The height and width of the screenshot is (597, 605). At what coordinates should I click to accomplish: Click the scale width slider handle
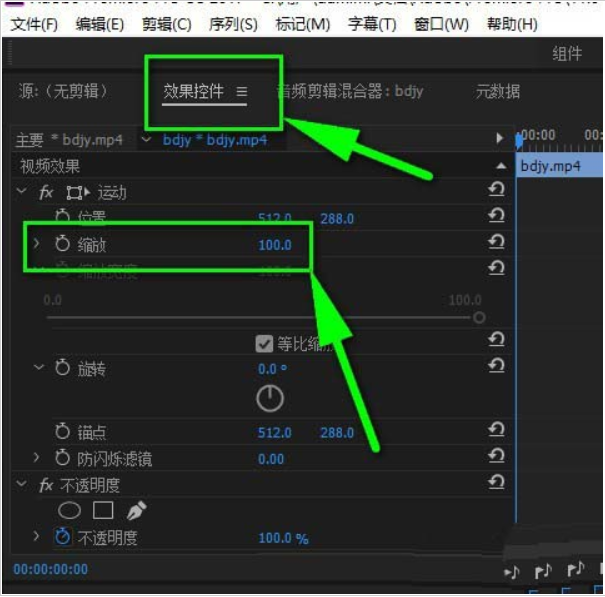coord(479,318)
